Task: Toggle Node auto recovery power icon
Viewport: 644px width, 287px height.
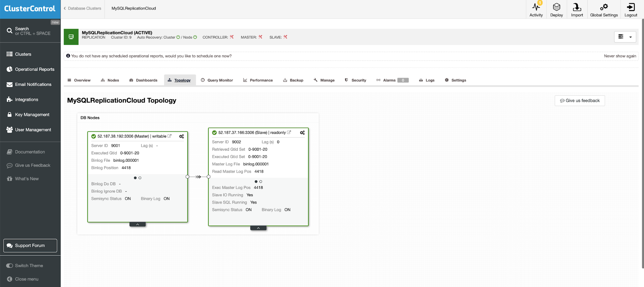Action: [x=195, y=37]
